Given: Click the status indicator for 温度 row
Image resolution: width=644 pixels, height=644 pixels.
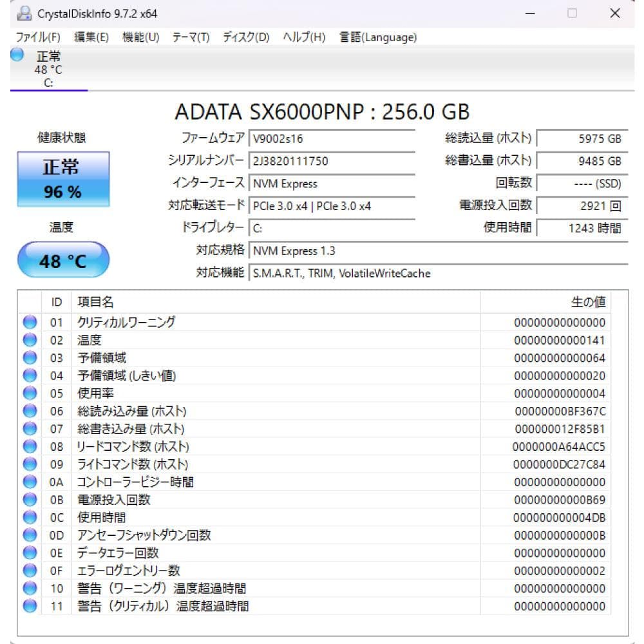Looking at the screenshot, I should click(x=30, y=339).
